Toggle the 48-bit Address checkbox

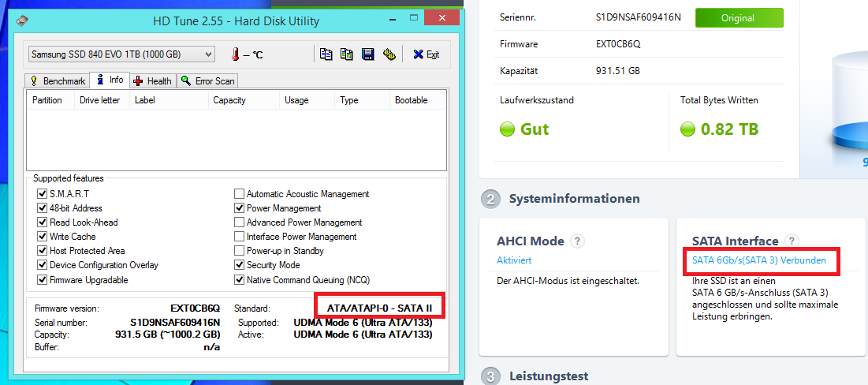pos(42,208)
